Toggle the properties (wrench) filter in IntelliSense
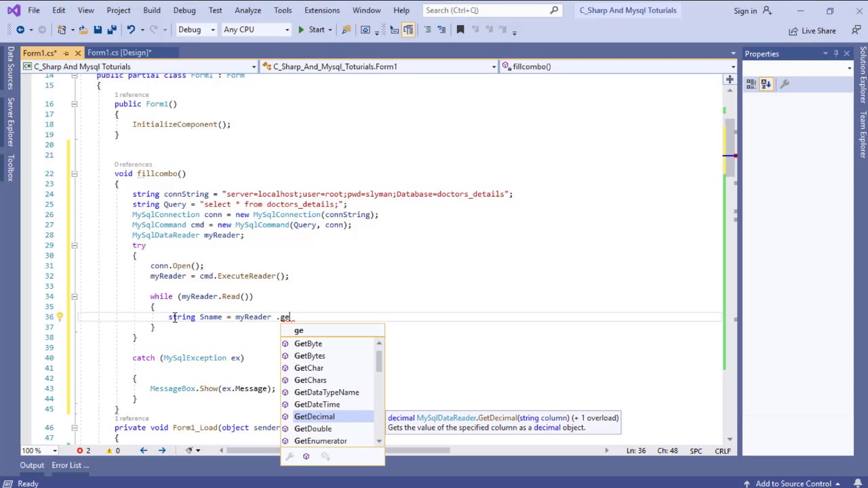 (290, 457)
